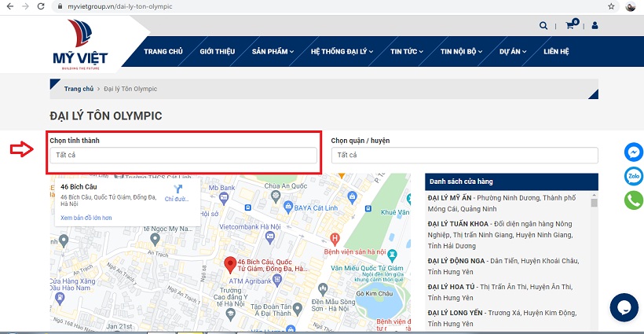Click store list scrollbar thumb

[x=594, y=203]
